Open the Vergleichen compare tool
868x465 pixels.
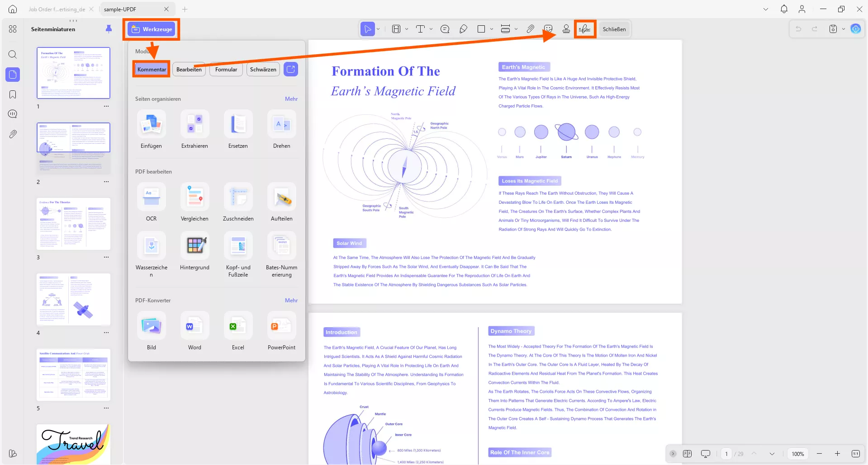click(x=194, y=197)
